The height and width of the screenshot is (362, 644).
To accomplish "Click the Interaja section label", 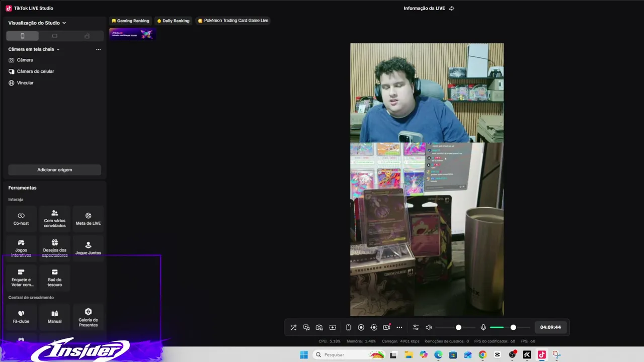I will [16, 200].
